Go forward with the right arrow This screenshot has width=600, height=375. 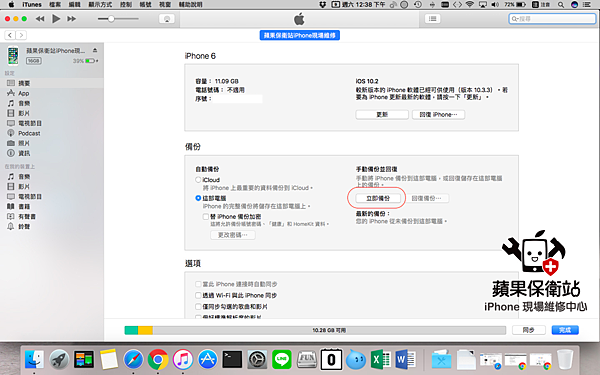point(21,35)
